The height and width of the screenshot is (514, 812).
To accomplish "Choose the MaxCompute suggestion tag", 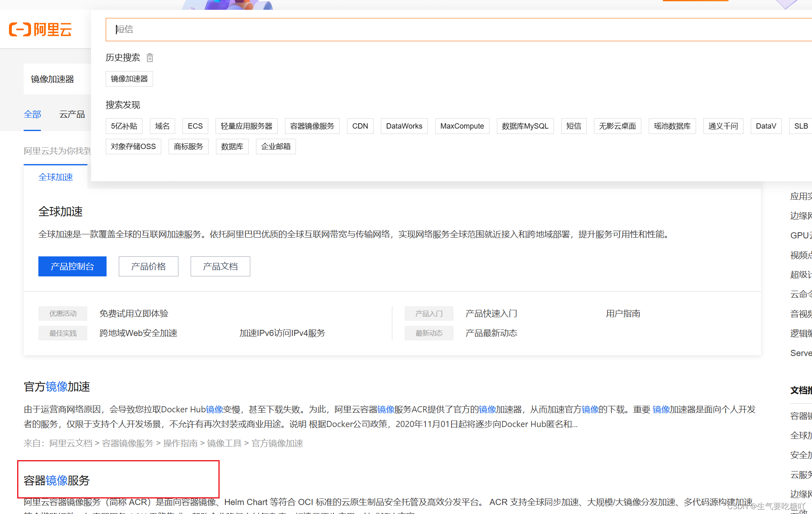I will [462, 126].
